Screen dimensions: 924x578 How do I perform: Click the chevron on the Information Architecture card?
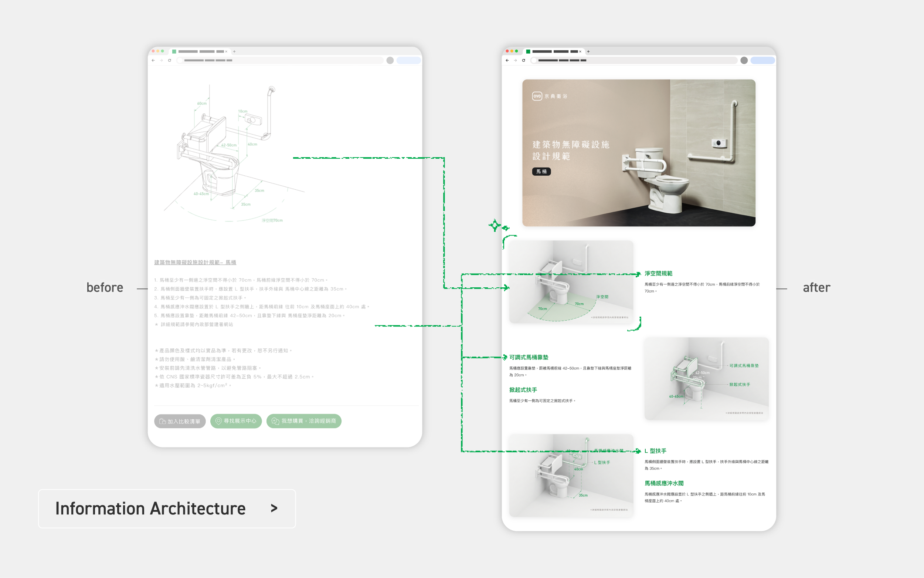[x=274, y=508]
